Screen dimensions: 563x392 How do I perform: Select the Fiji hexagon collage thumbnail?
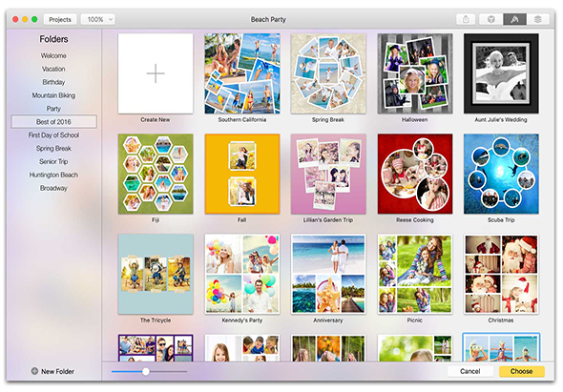coord(156,175)
